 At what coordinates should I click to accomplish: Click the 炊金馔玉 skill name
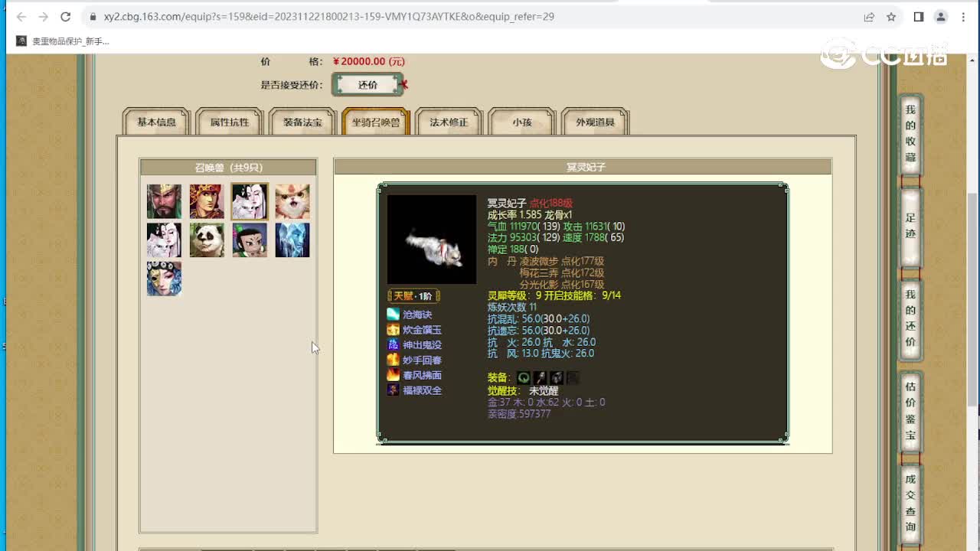pos(422,330)
